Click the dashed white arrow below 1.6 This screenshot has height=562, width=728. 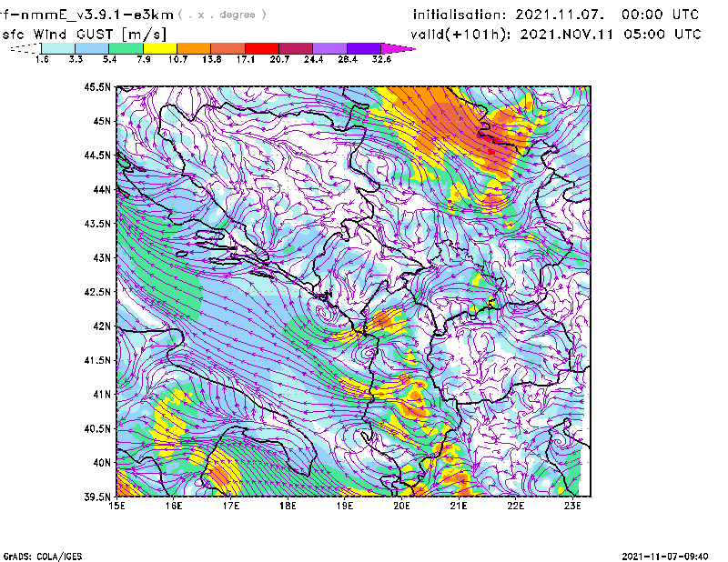[25, 48]
